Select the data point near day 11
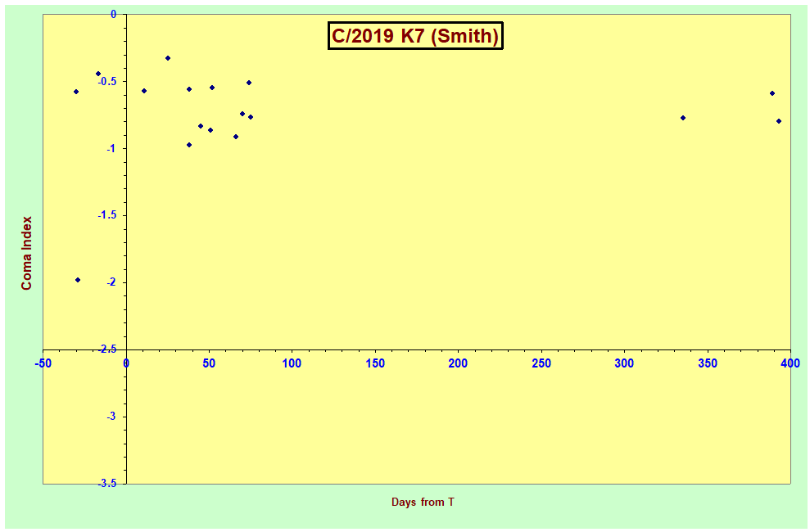The height and width of the screenshot is (532, 810). (144, 91)
